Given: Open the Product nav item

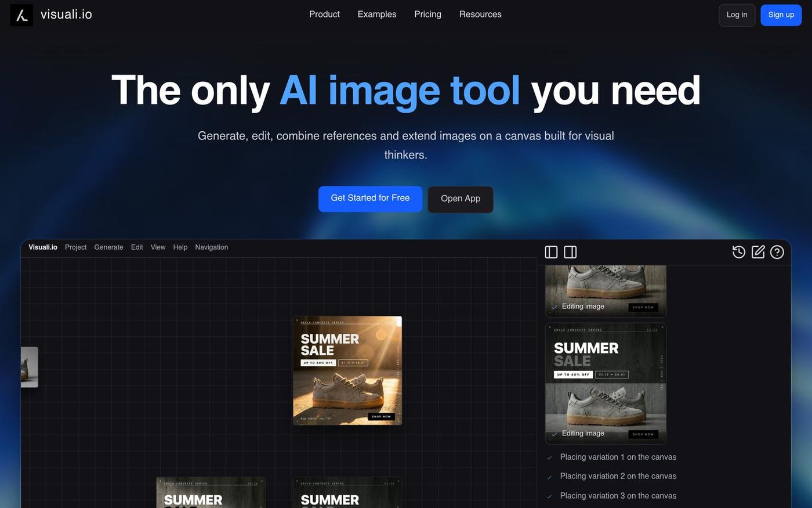Looking at the screenshot, I should pyautogui.click(x=324, y=15).
